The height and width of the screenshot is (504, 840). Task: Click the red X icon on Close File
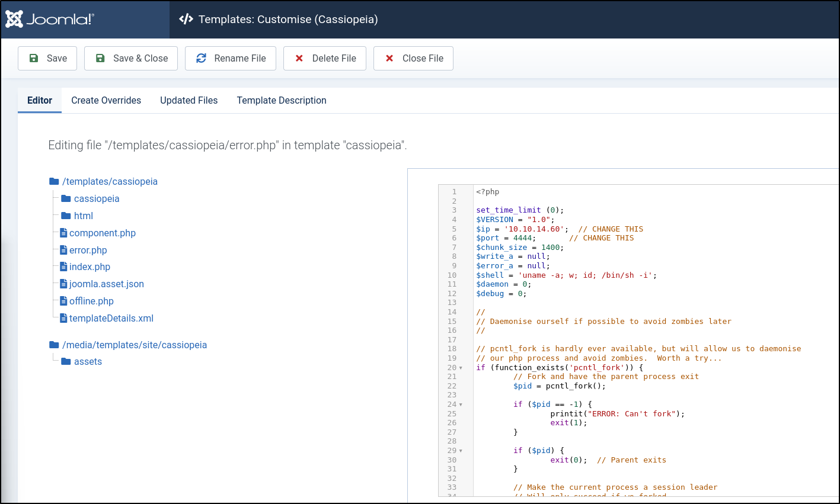coord(389,58)
